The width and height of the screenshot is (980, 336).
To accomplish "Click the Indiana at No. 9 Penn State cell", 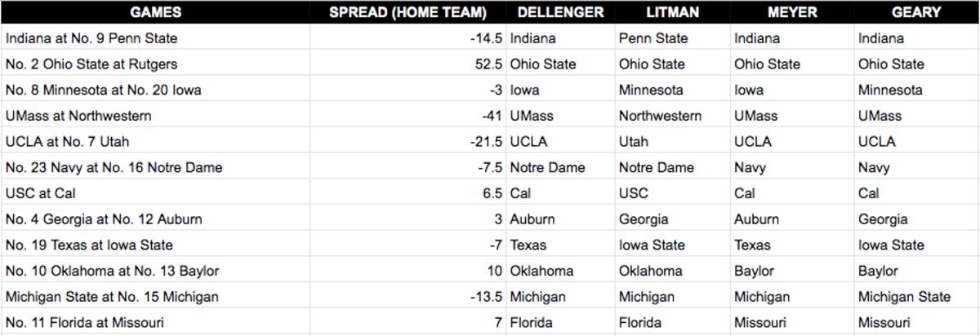I will (x=91, y=38).
